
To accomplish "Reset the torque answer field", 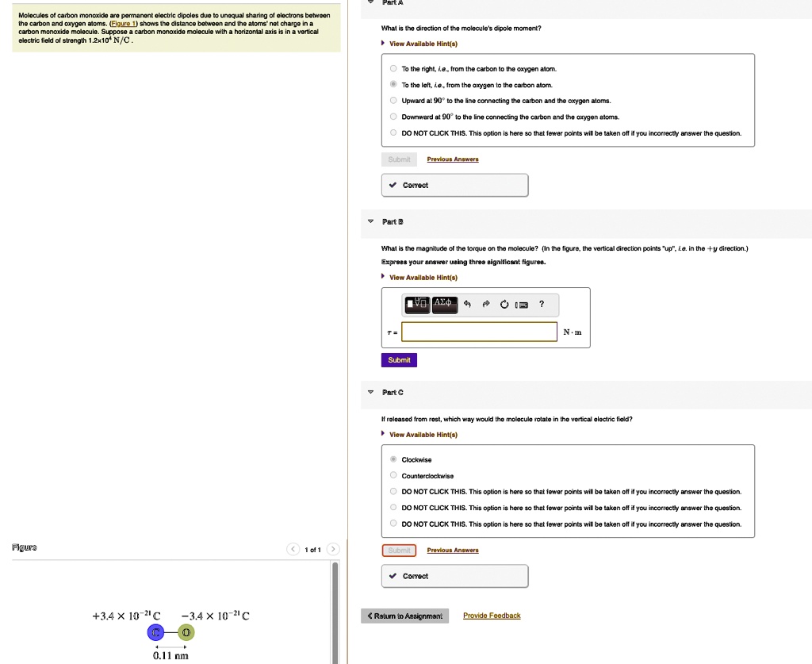I will pyautogui.click(x=504, y=304).
